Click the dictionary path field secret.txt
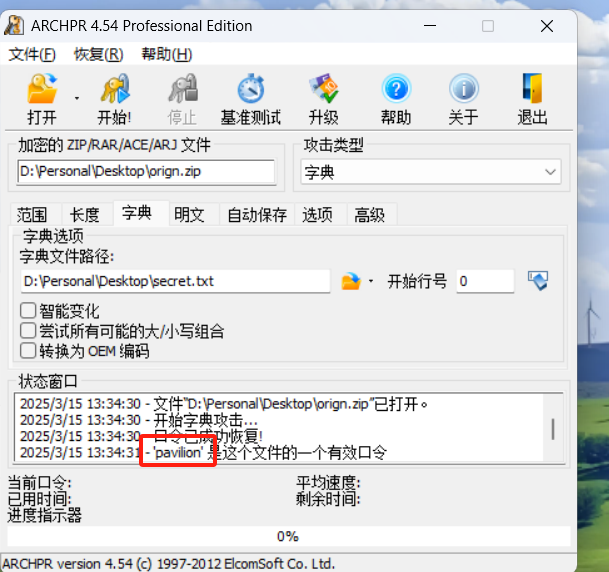 175,281
